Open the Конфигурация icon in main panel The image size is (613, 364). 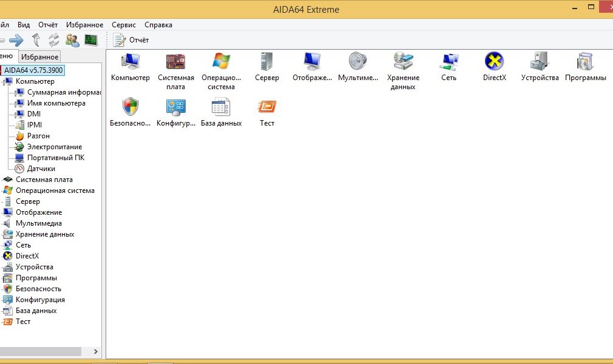click(175, 107)
